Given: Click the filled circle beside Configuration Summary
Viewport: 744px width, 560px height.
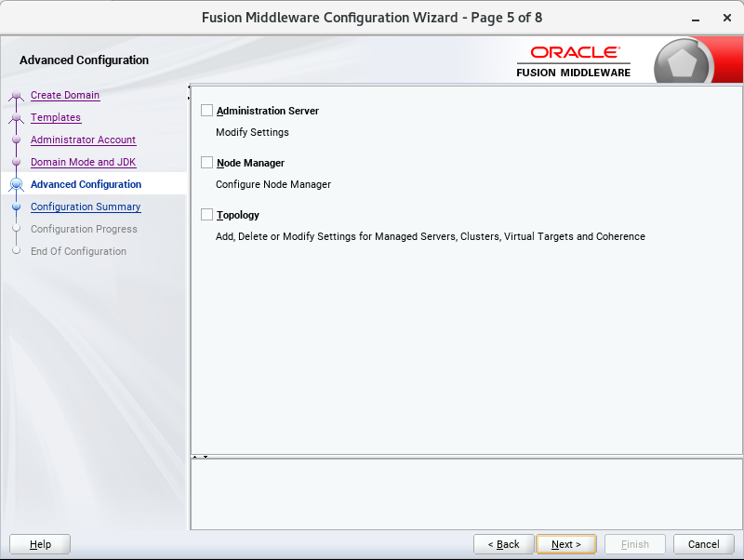Looking at the screenshot, I should point(16,207).
